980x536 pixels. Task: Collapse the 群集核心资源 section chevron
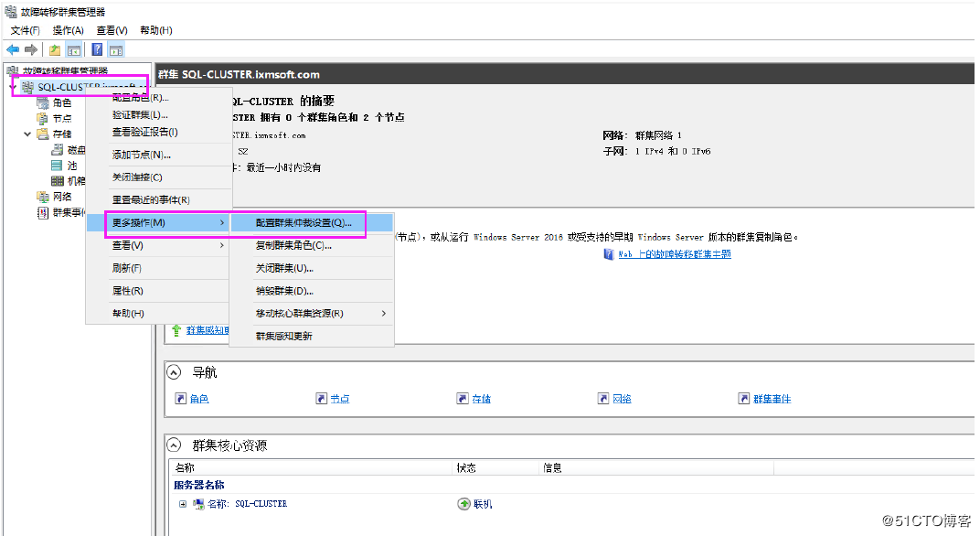[174, 445]
